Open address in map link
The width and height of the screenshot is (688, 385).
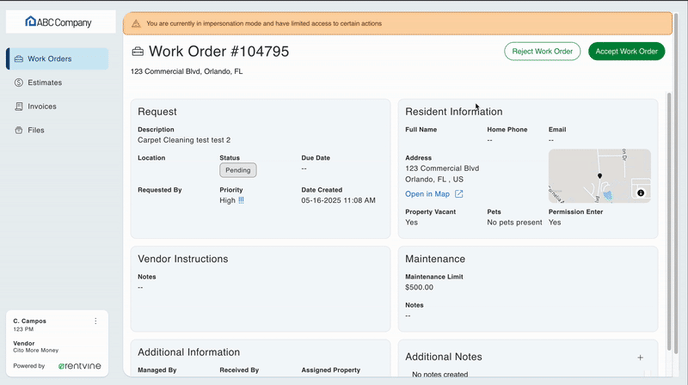pyautogui.click(x=427, y=194)
